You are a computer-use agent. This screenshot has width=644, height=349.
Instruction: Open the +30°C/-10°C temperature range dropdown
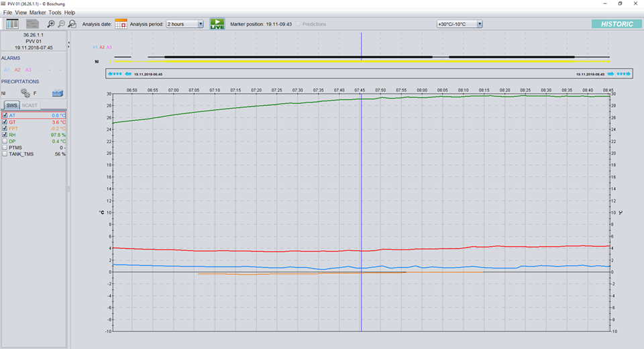pos(460,24)
